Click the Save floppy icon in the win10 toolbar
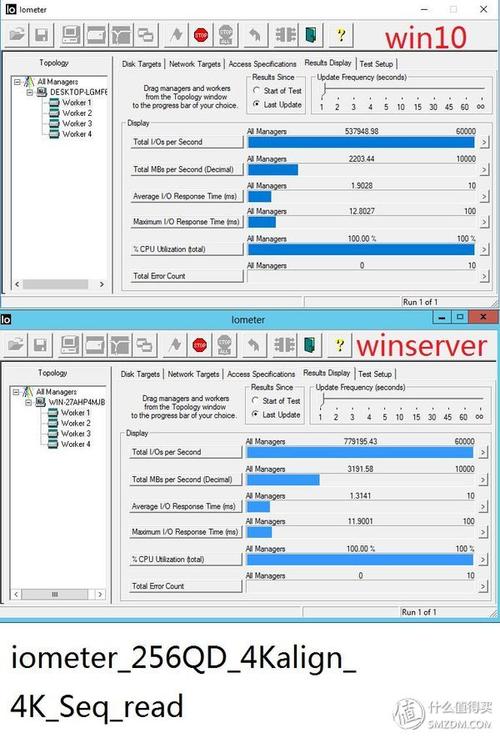The image size is (500, 738). pos(41,35)
